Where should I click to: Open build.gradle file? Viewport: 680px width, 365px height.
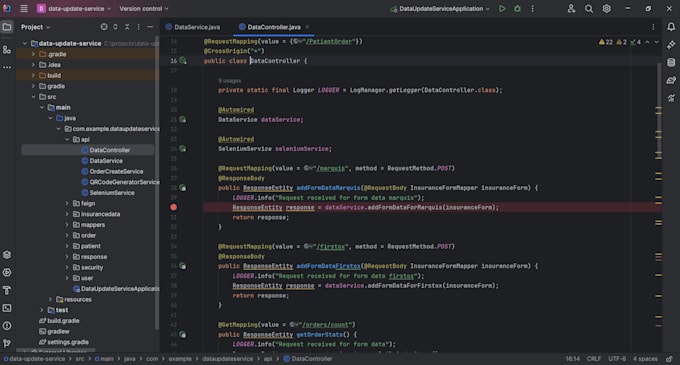(63, 321)
